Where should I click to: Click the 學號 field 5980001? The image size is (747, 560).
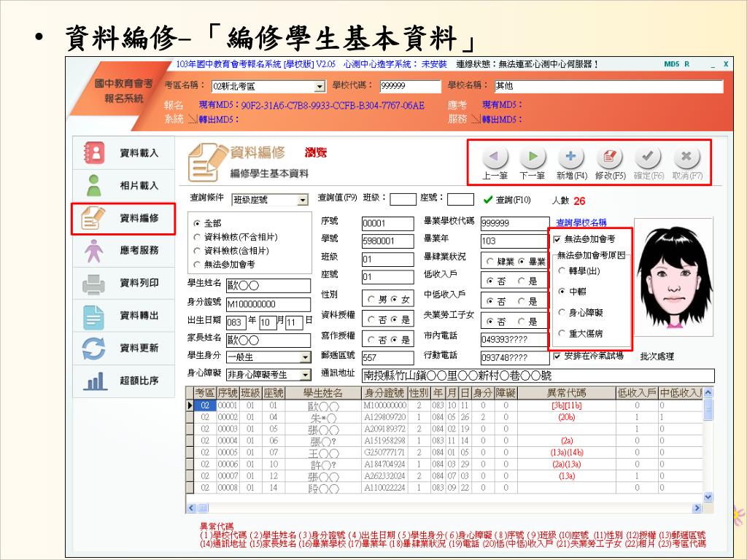point(388,241)
